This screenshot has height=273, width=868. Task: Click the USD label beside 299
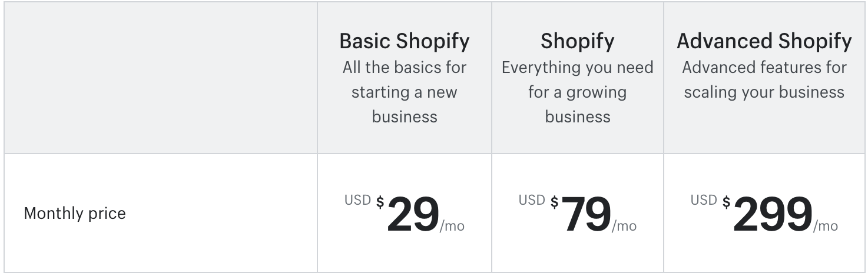tap(704, 200)
